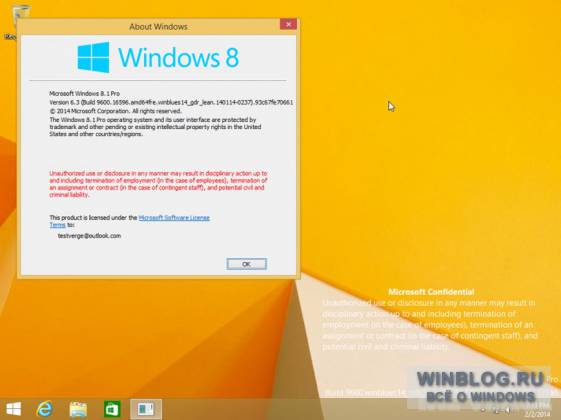Click the Microsoft Confidential desktop watermark heading
Viewport: 561px width, 420px height.
tap(431, 292)
